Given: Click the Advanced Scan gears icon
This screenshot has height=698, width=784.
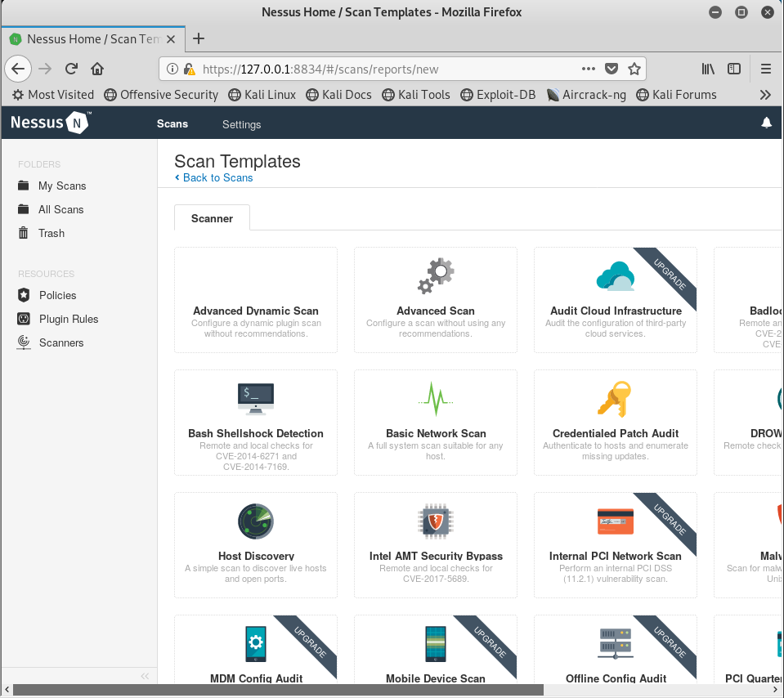Looking at the screenshot, I should tap(436, 275).
